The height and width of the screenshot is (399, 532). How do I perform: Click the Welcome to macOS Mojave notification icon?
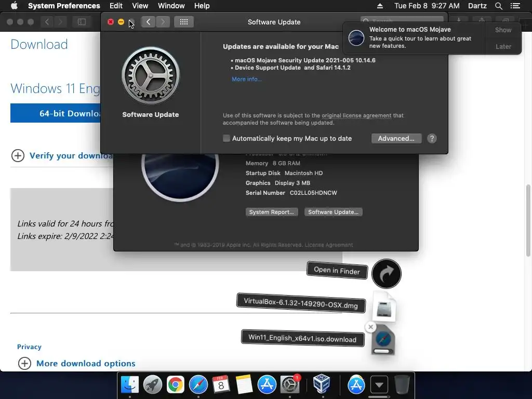point(356,37)
